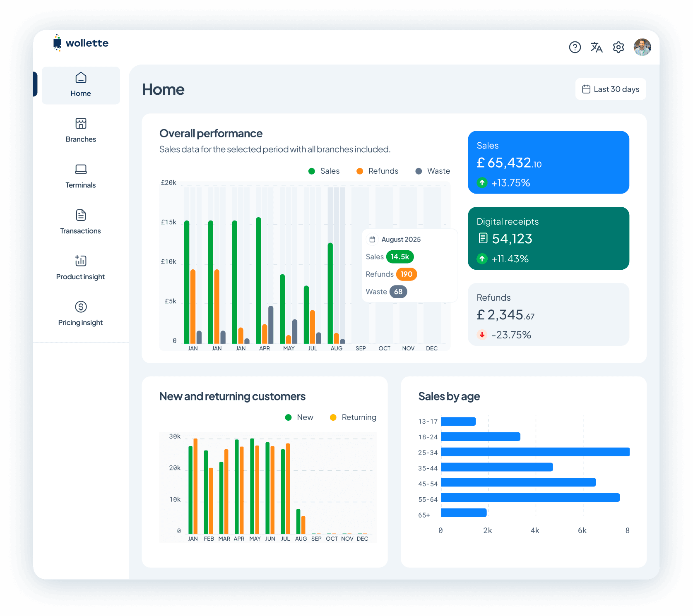This screenshot has height=616, width=693.
Task: Click the 45-54 age group bar
Action: (x=519, y=482)
